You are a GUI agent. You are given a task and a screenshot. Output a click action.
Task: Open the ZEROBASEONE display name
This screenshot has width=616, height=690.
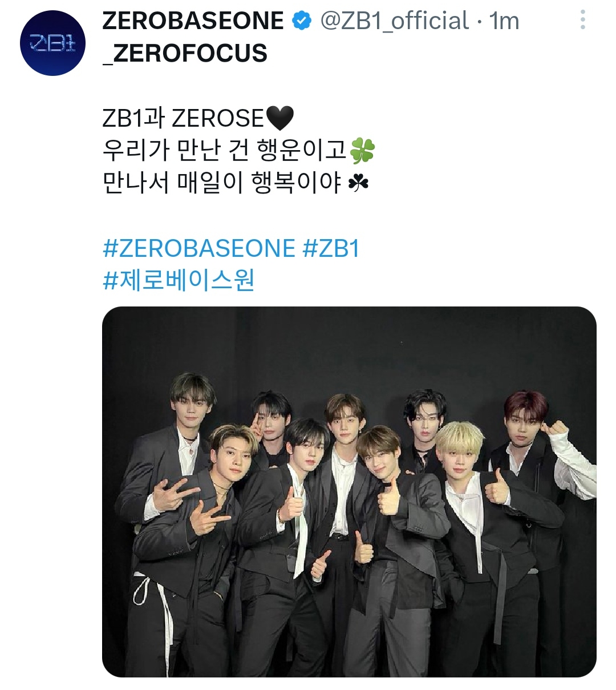(x=193, y=21)
